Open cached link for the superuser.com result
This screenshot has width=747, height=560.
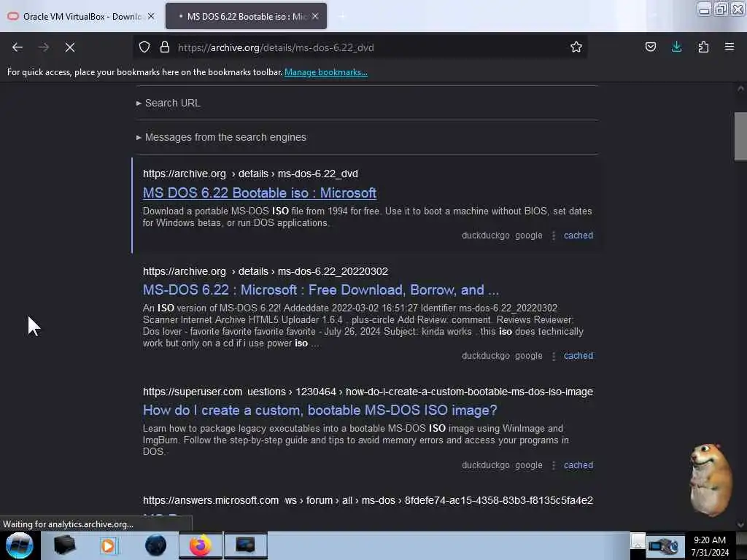[578, 465]
